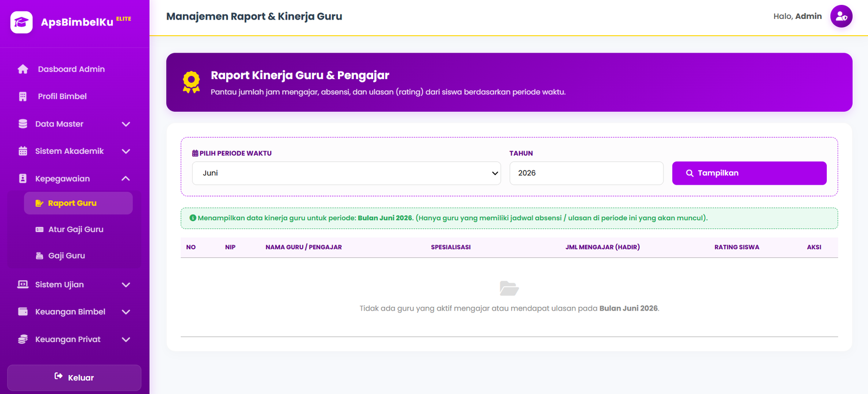Collapse the Kepegawaian chevron
Image resolution: width=868 pixels, height=394 pixels.
pyautogui.click(x=126, y=178)
